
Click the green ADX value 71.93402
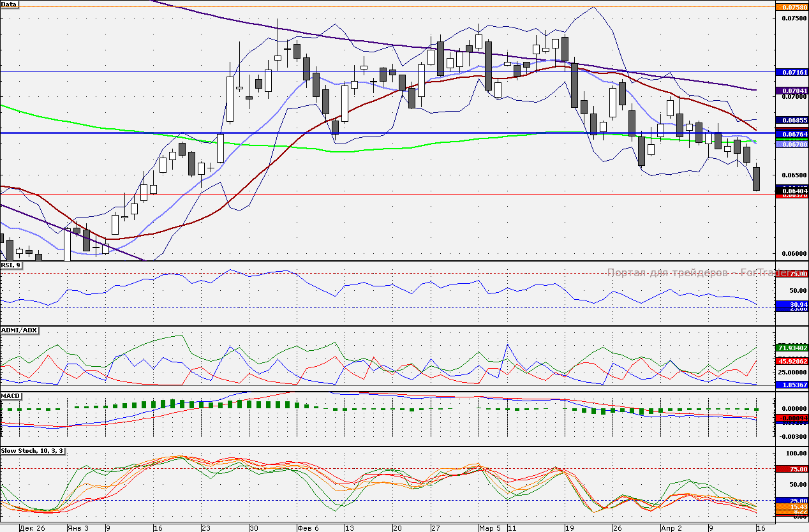point(791,348)
